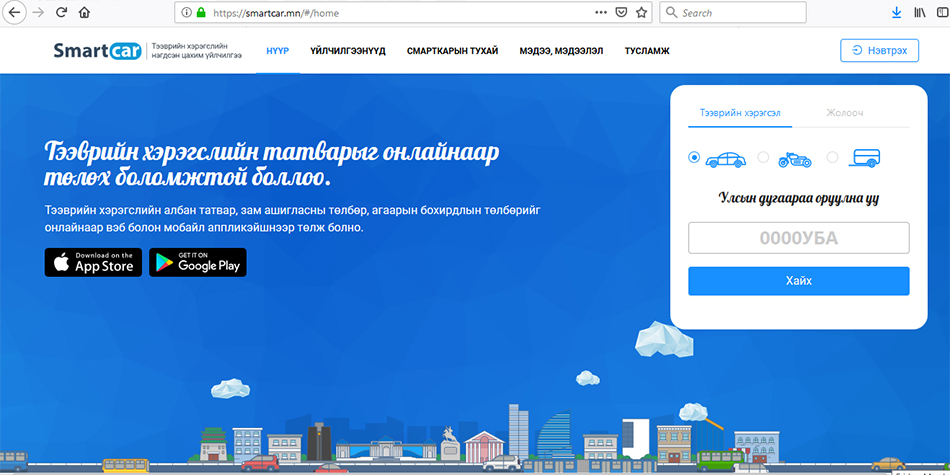Select the motorcycle vehicle type radio button

763,158
